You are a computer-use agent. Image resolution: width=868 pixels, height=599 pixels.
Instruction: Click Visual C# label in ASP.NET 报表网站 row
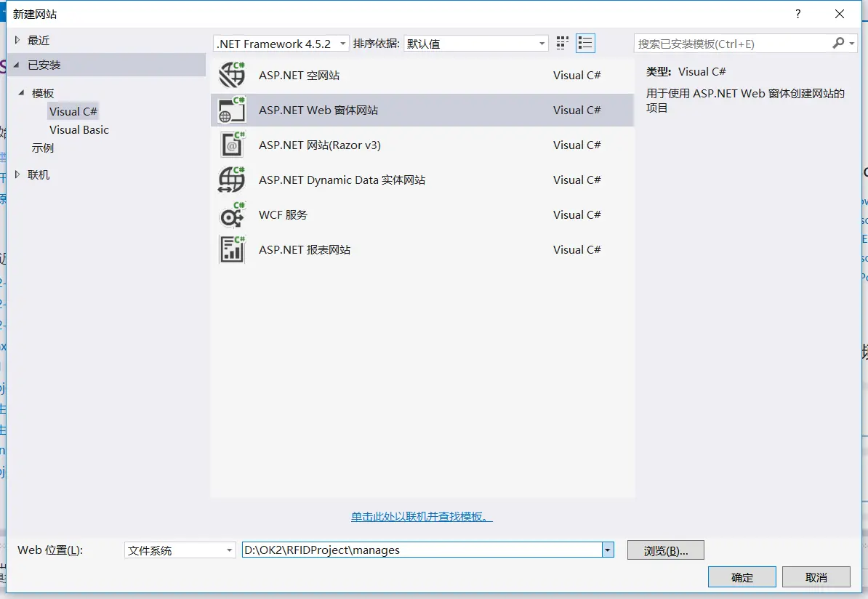click(x=576, y=249)
